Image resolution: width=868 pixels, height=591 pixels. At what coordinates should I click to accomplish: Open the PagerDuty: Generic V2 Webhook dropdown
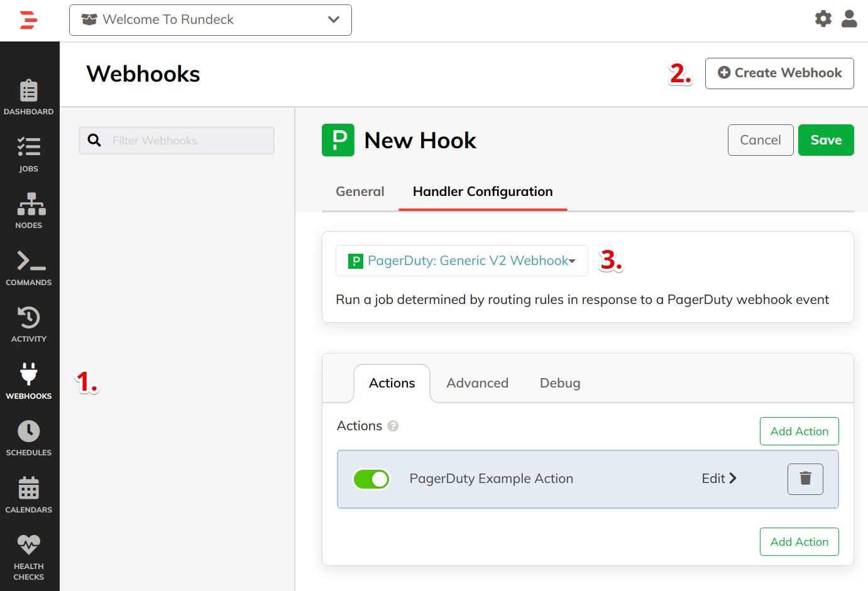pos(461,261)
